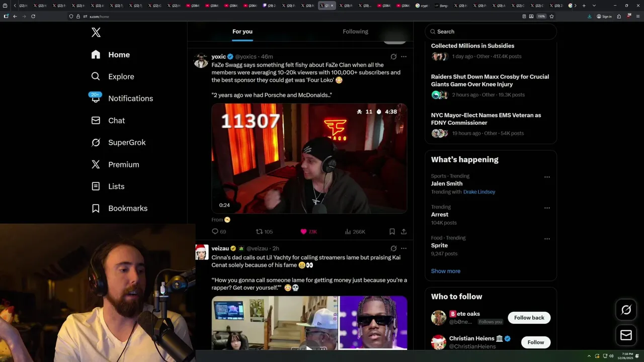Bookmark this page with the star icon
This screenshot has width=644, height=362.
(551, 17)
